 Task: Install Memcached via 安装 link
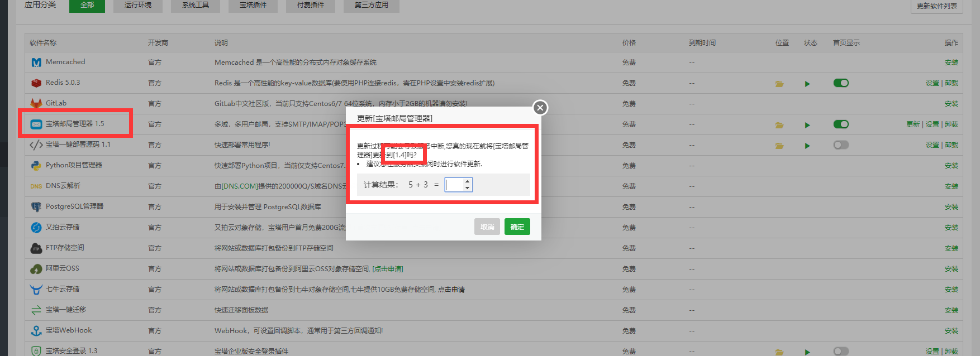point(952,62)
